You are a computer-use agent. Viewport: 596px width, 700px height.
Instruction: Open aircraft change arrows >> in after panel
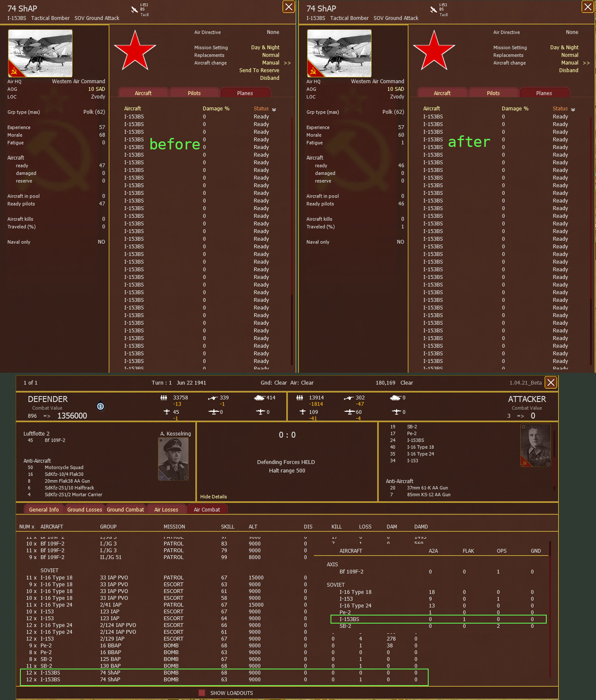pos(587,63)
